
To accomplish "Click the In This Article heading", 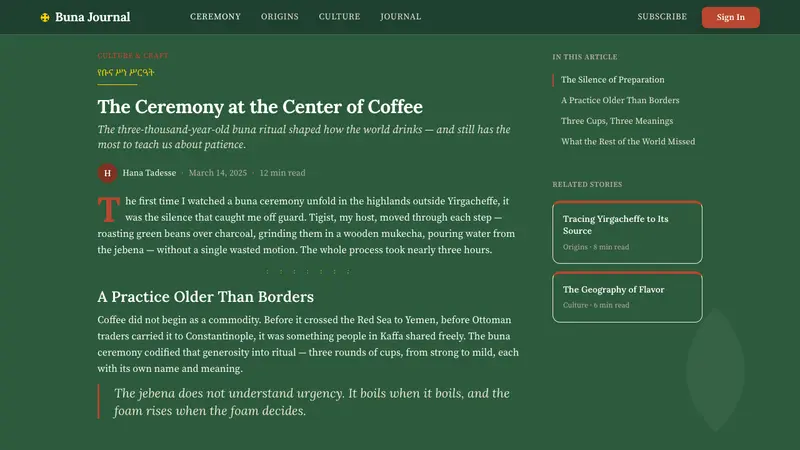I will [x=585, y=57].
